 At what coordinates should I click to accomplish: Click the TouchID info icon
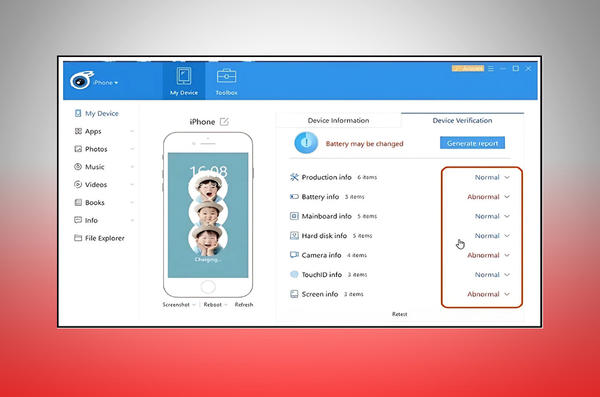pos(294,274)
